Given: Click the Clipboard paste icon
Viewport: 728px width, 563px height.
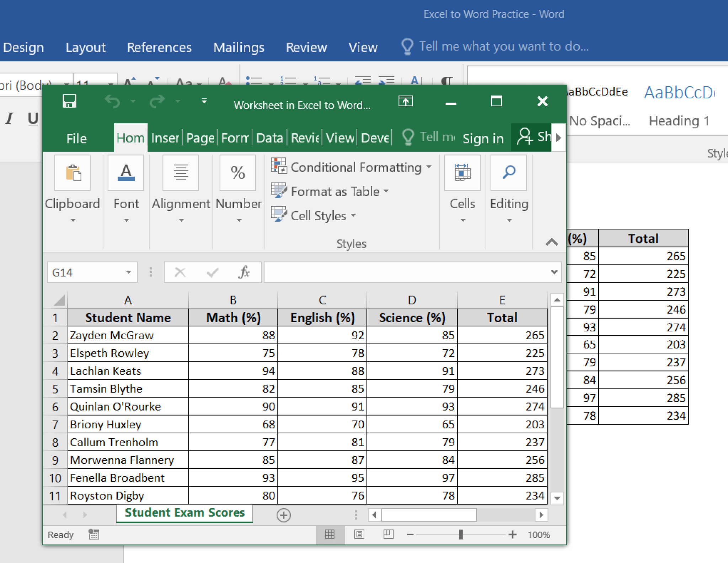Looking at the screenshot, I should (73, 173).
